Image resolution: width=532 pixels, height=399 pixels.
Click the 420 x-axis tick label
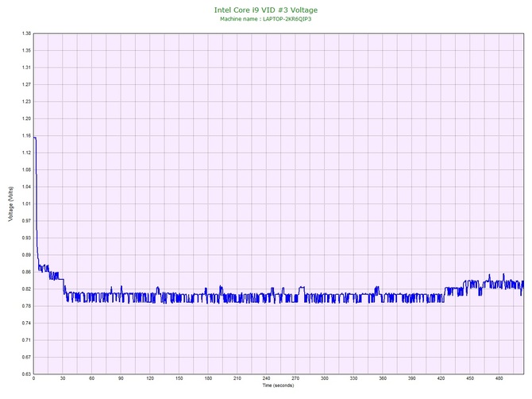click(441, 378)
